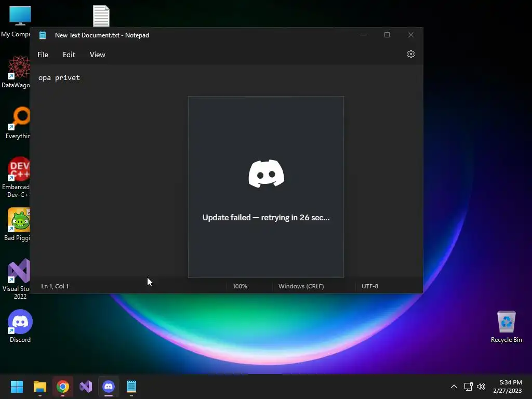Click the Discord logo in updater window
This screenshot has height=399, width=532.
tap(267, 174)
